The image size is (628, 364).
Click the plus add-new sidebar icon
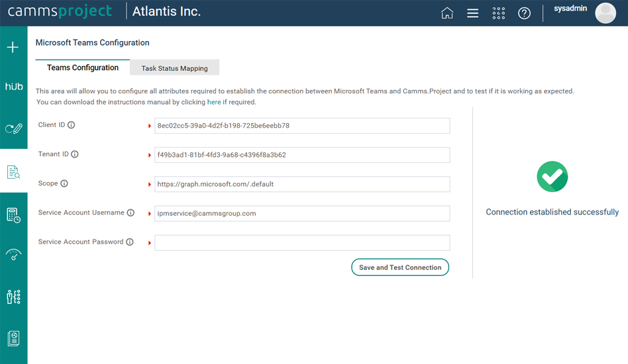click(13, 47)
